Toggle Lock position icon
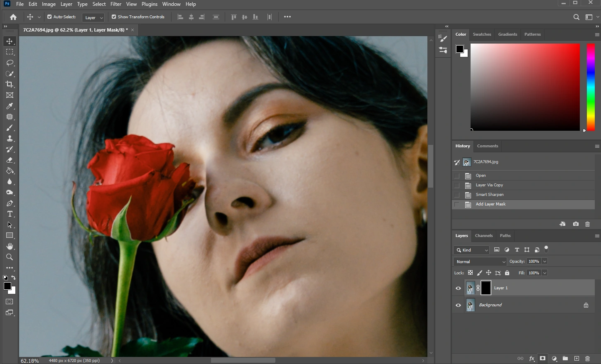Image resolution: width=601 pixels, height=364 pixels. pos(488,273)
